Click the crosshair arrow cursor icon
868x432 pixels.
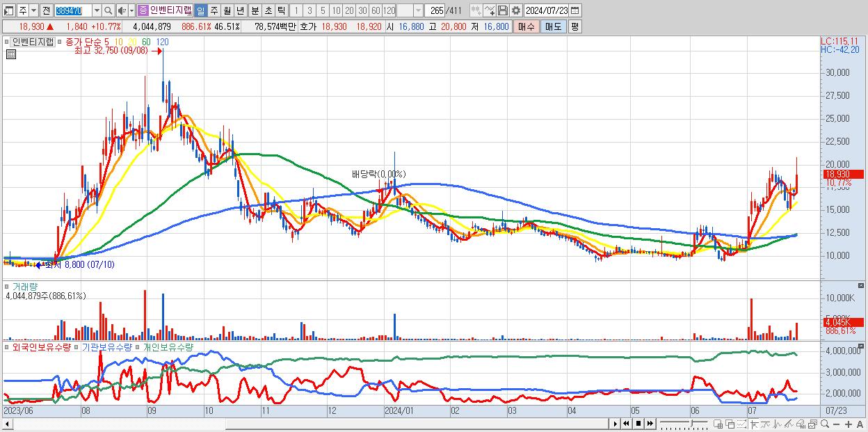pos(754,424)
